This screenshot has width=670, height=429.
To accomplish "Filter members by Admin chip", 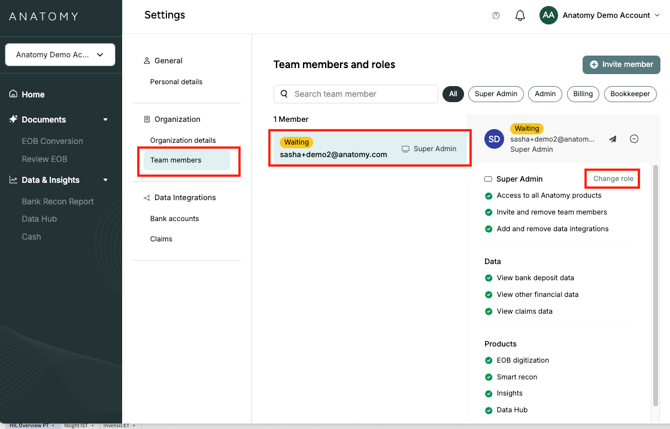I will [545, 94].
